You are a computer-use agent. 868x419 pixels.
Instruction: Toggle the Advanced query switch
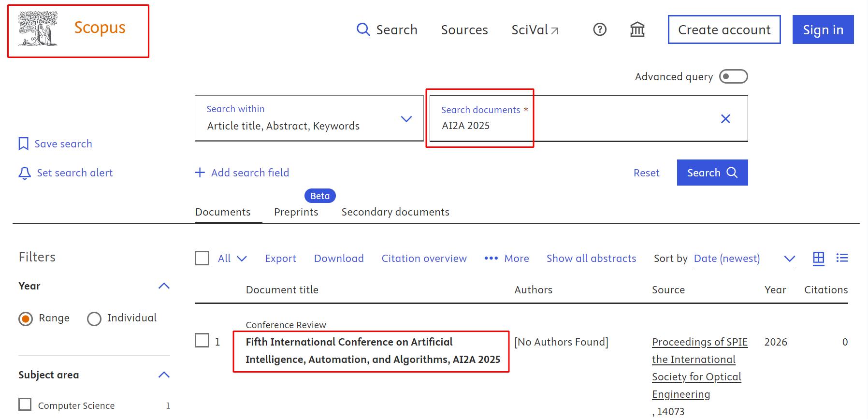[x=733, y=77]
